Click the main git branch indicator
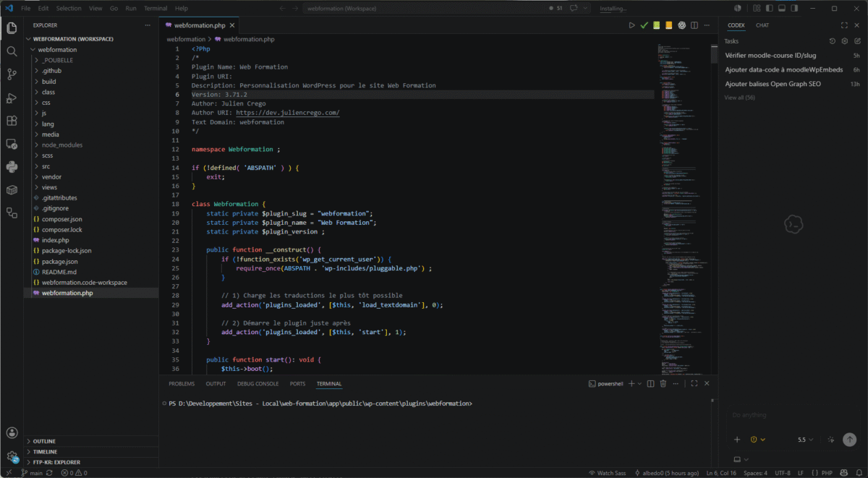Screen dimensions: 868x478 33,473
